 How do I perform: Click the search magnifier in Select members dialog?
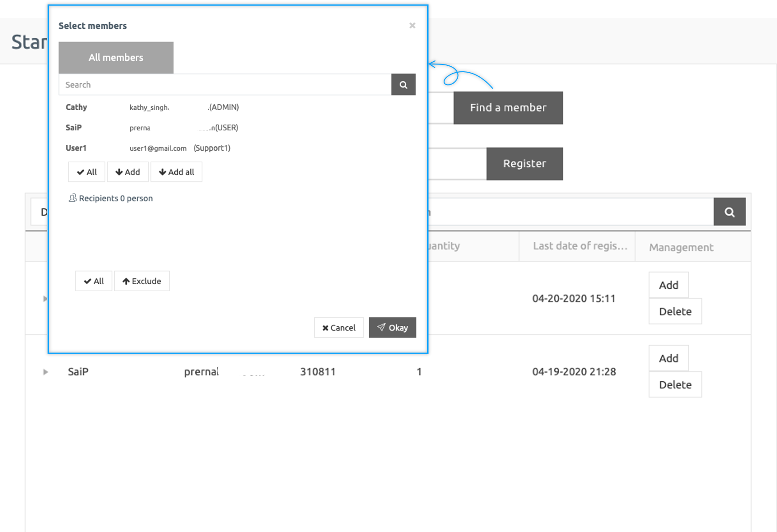click(x=403, y=85)
